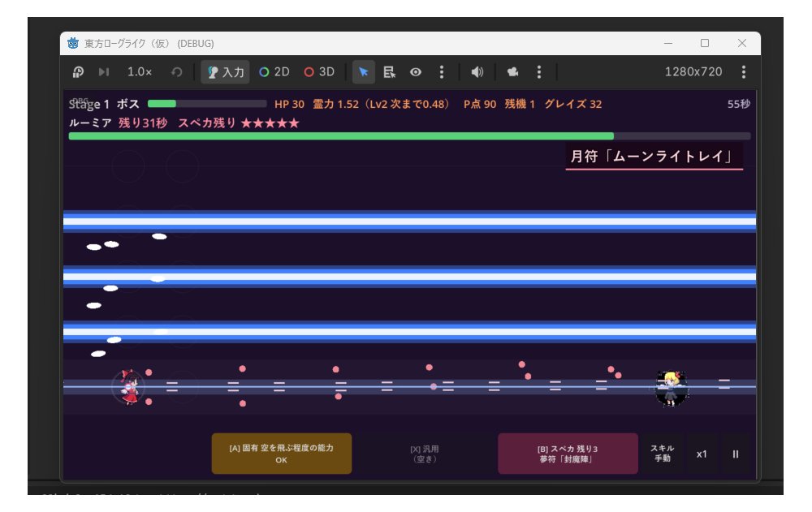Click the 55秒 timer text
The width and height of the screenshot is (812, 512).
tap(739, 104)
